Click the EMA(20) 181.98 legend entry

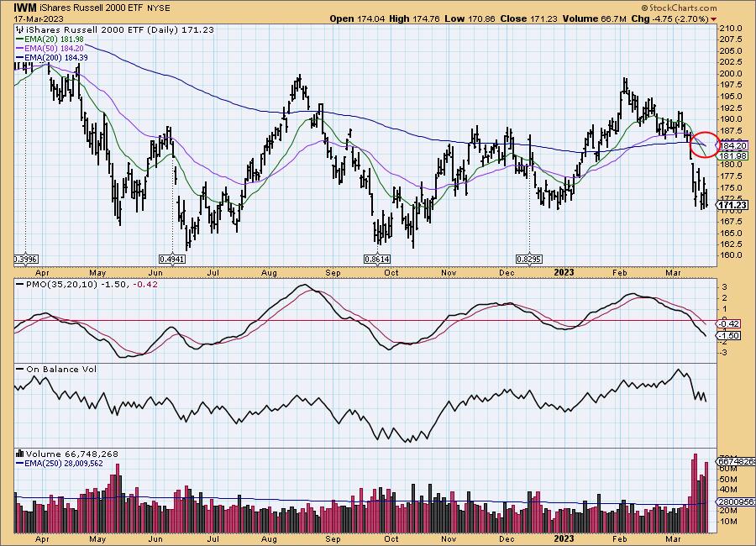(50, 39)
